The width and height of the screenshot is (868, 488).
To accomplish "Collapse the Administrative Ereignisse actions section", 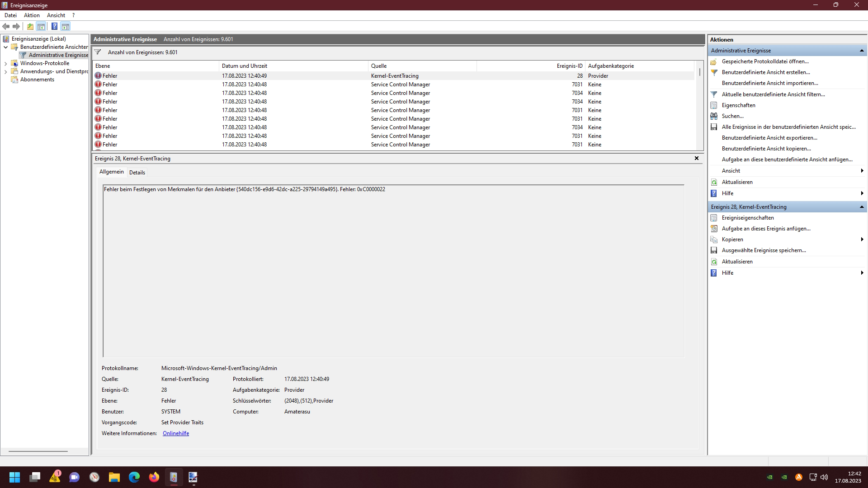I will point(862,51).
